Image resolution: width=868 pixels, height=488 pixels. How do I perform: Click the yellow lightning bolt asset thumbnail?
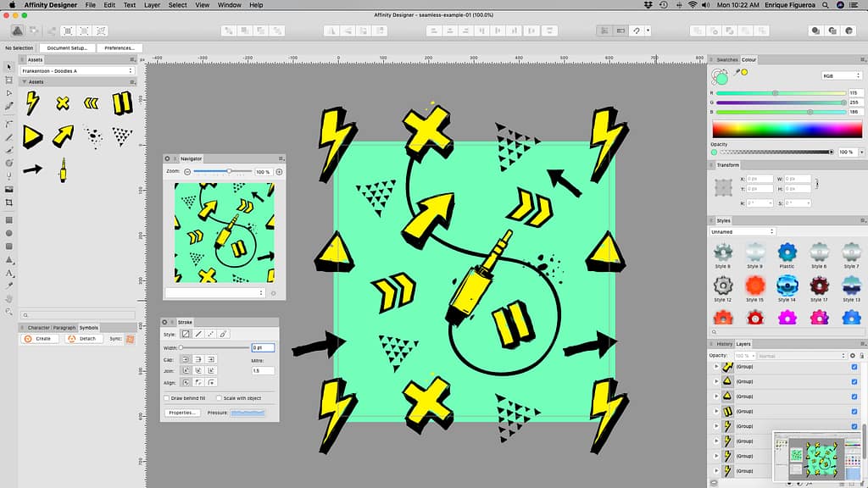[31, 103]
